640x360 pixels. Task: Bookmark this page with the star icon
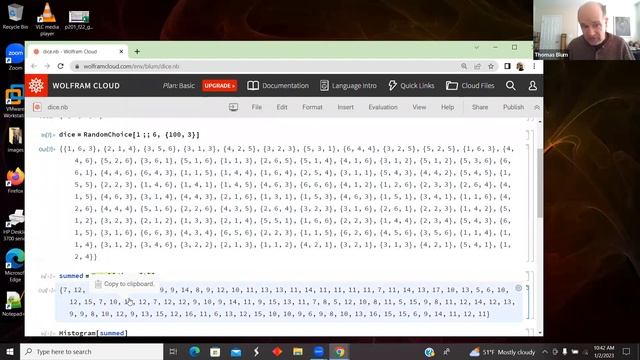(491, 66)
